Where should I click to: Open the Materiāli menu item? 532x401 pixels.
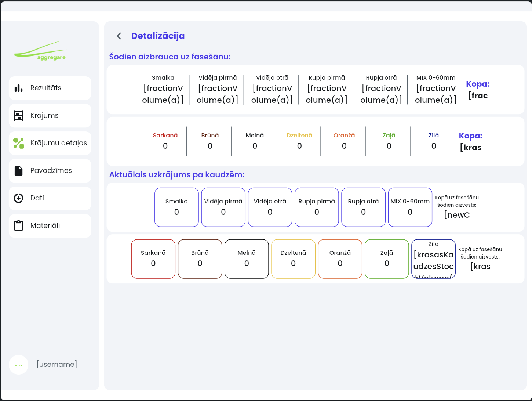50,226
